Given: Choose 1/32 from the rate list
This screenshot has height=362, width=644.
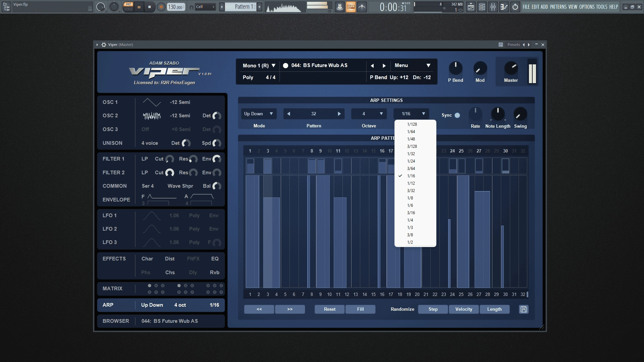Looking at the screenshot, I should 415,154.
